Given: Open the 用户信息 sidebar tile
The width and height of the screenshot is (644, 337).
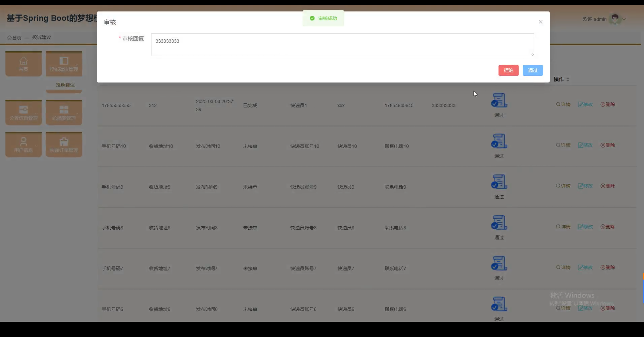Looking at the screenshot, I should [x=23, y=145].
